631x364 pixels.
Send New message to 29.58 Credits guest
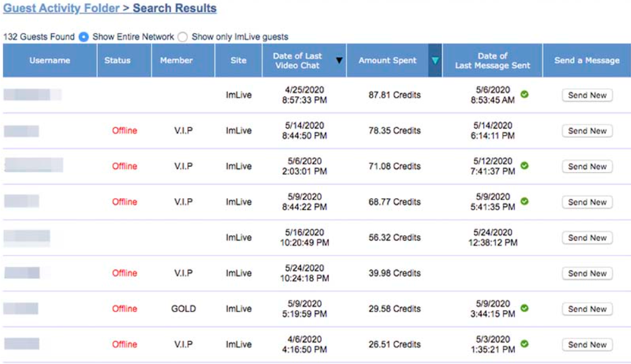coord(587,309)
